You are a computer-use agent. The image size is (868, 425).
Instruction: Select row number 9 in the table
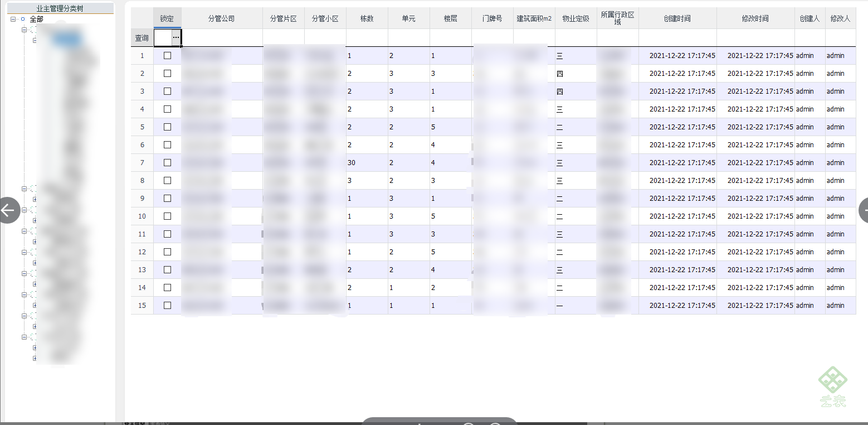(x=142, y=199)
